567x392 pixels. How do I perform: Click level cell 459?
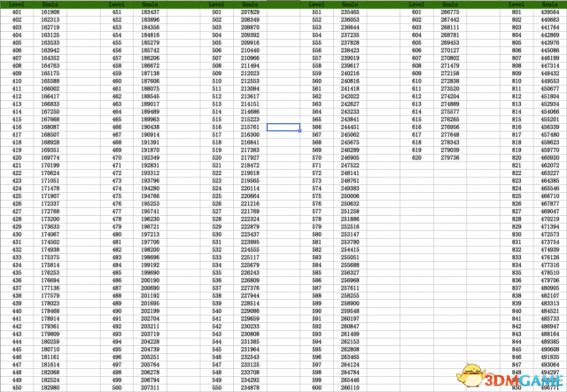tap(117, 73)
